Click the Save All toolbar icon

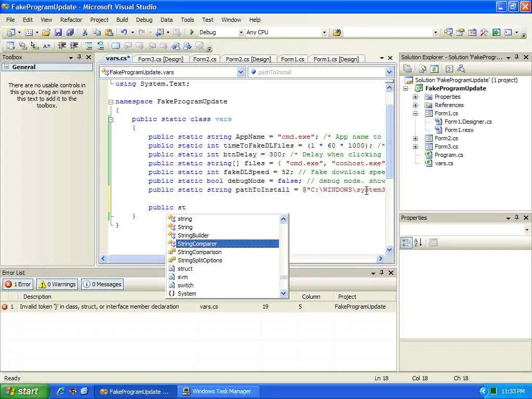pyautogui.click(x=70, y=32)
